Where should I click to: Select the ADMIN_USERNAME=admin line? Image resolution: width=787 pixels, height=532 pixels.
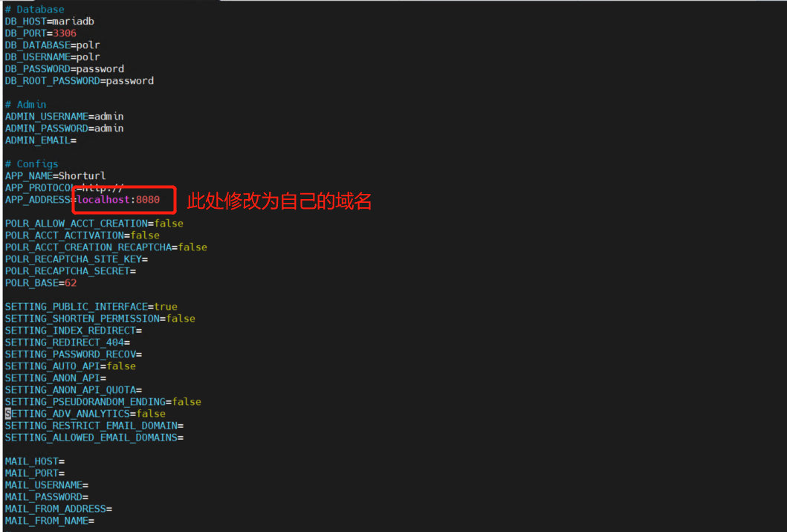[64, 117]
